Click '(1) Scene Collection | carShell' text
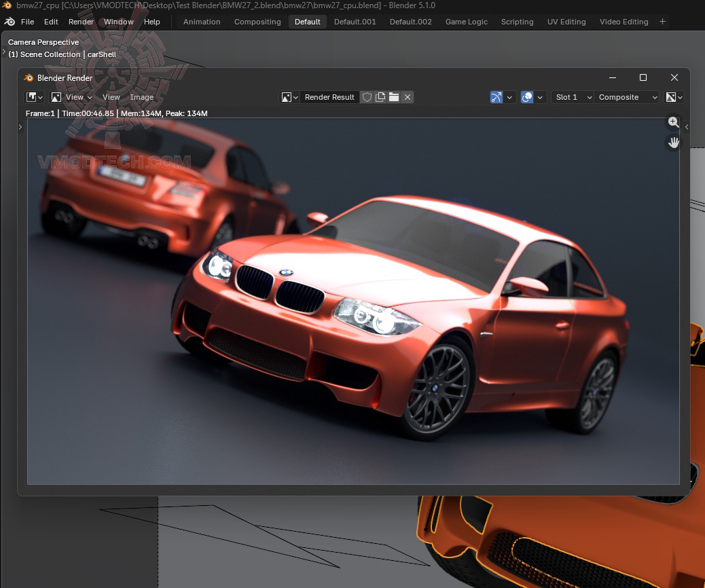Image resolution: width=705 pixels, height=588 pixels. (62, 54)
